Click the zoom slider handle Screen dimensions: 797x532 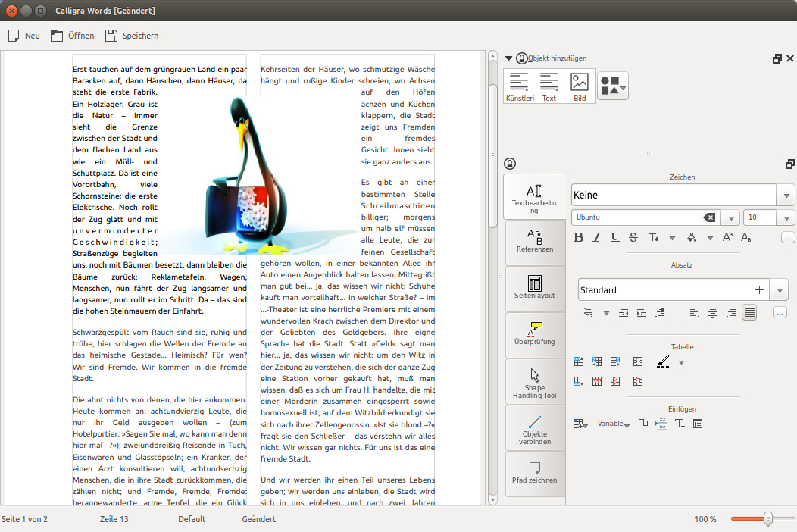point(768,519)
